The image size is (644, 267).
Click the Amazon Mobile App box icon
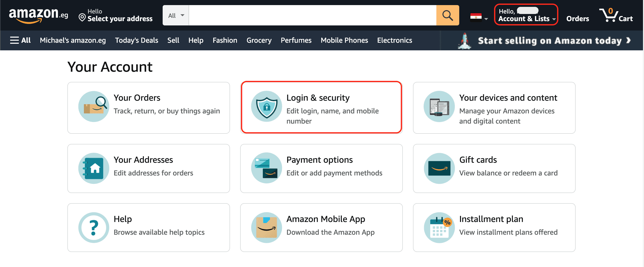click(266, 227)
